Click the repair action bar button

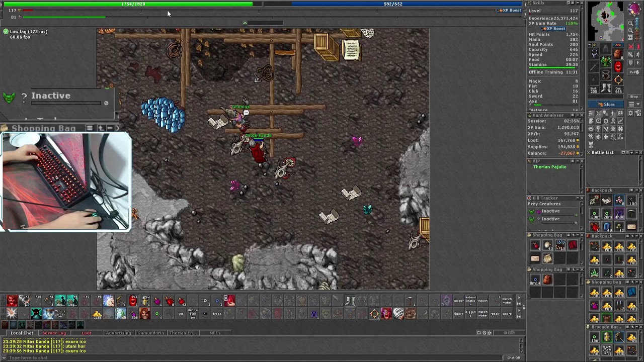[x=495, y=313]
